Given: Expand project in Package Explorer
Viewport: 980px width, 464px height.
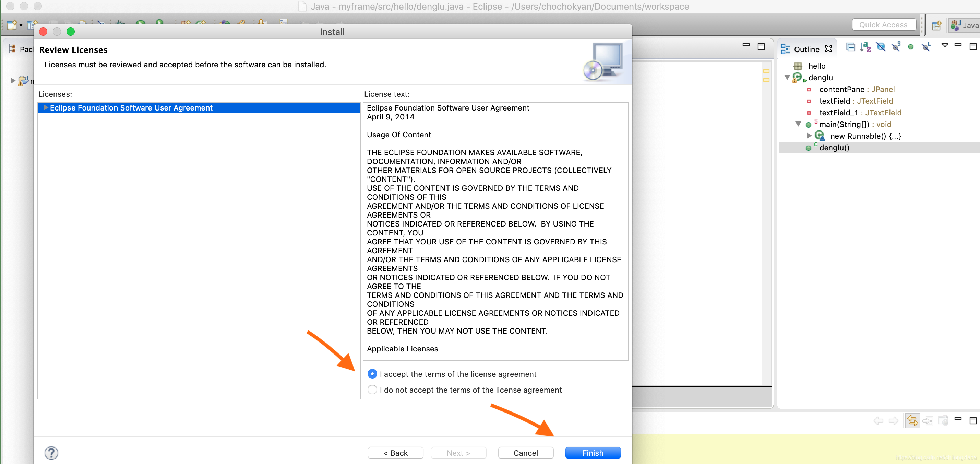Looking at the screenshot, I should [13, 81].
